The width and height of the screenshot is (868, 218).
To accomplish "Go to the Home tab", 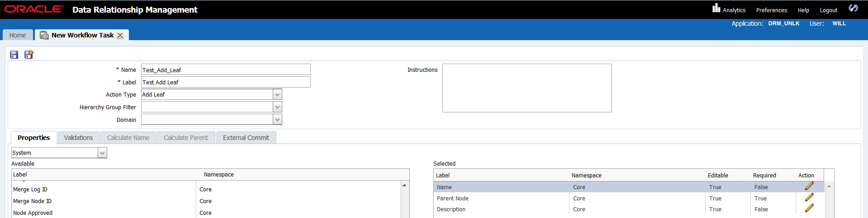I will [18, 35].
